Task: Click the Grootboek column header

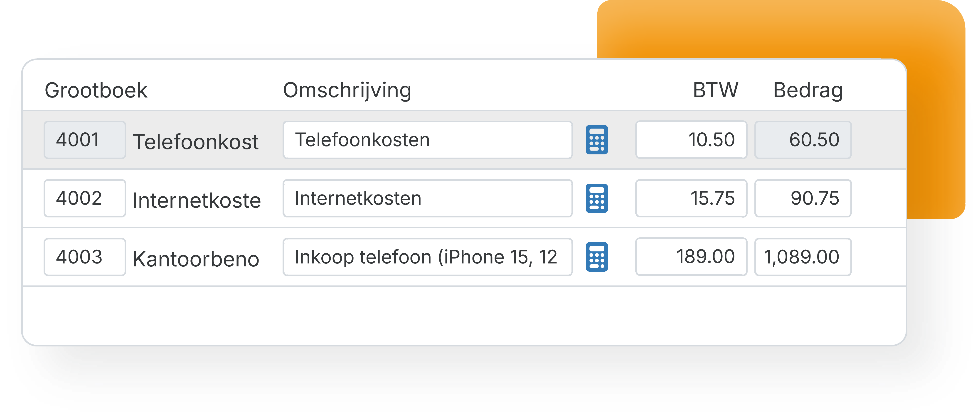Action: 96,90
